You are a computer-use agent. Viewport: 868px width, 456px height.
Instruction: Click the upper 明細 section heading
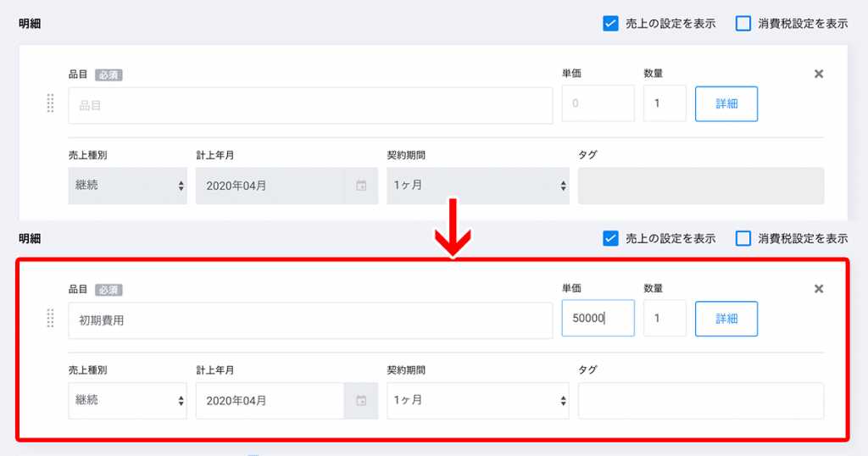click(30, 24)
